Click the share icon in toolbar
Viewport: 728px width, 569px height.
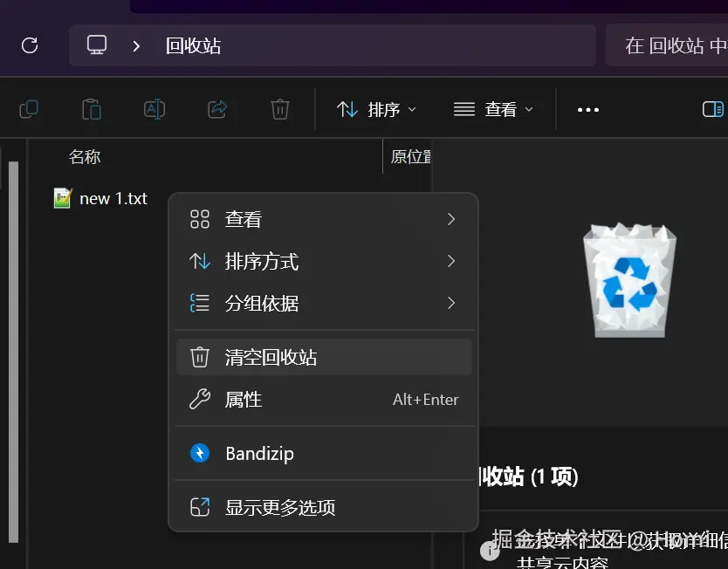(x=217, y=110)
